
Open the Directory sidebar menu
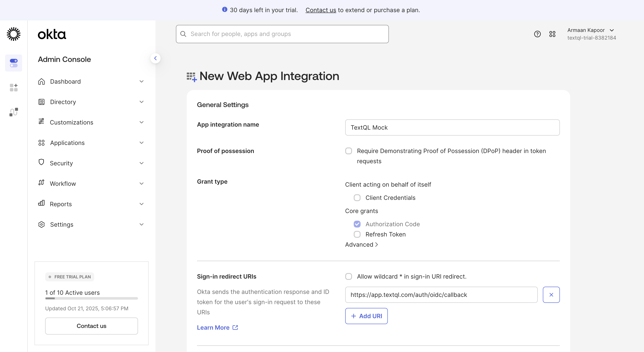pyautogui.click(x=63, y=102)
